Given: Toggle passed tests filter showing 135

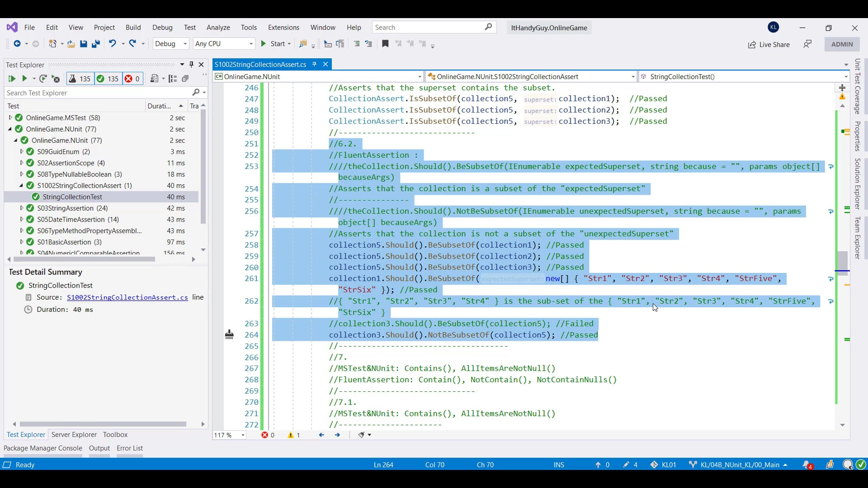Looking at the screenshot, I should pos(108,79).
